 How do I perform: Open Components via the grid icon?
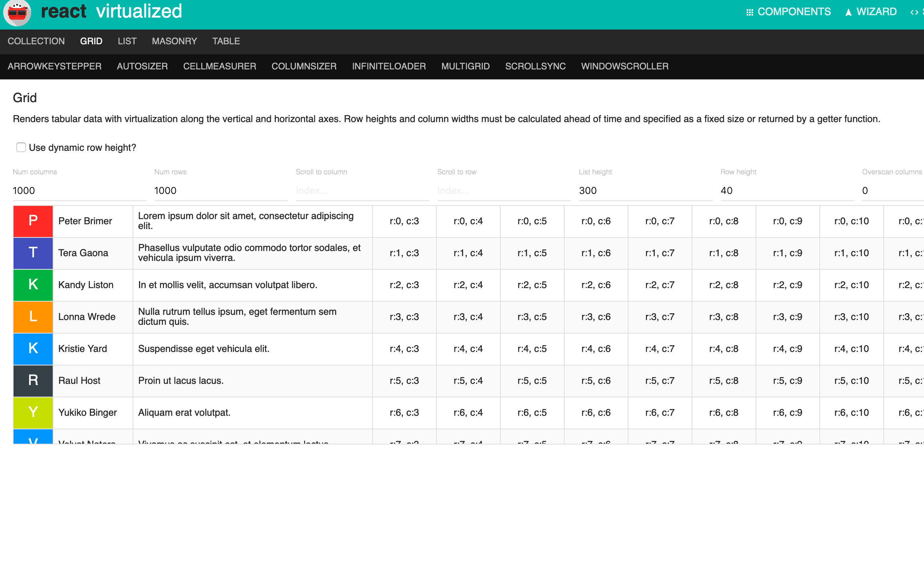pyautogui.click(x=750, y=12)
